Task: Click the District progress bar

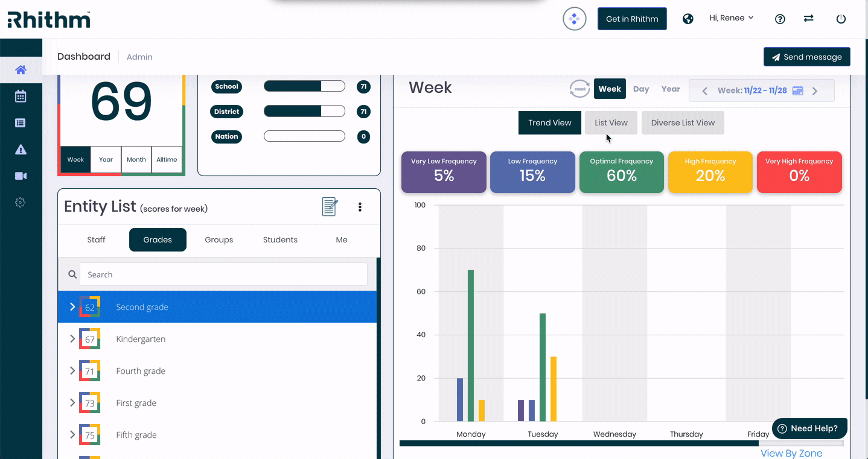Action: coord(304,111)
